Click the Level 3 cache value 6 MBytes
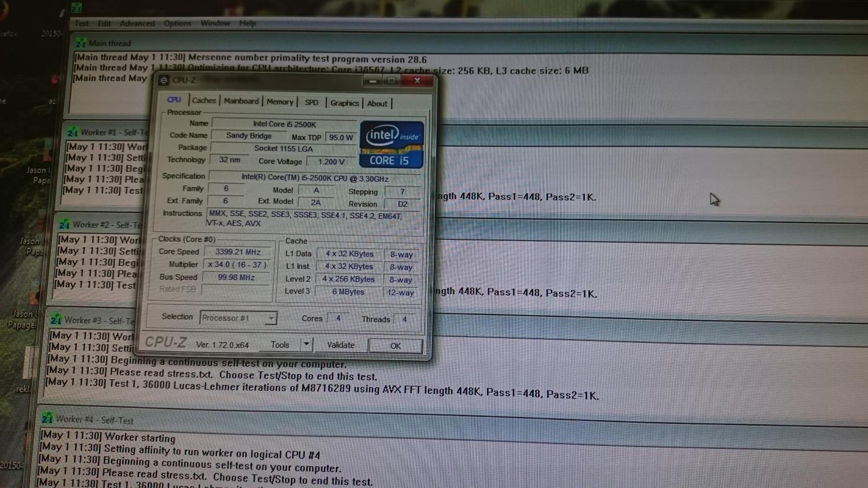 click(348, 292)
